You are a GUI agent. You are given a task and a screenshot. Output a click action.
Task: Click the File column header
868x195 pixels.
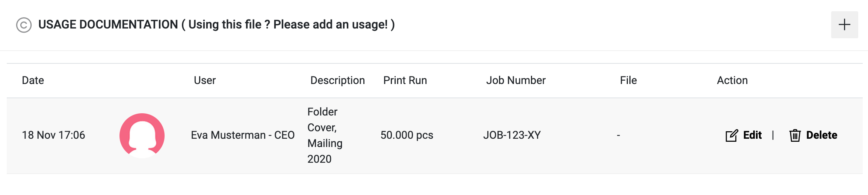pos(628,80)
